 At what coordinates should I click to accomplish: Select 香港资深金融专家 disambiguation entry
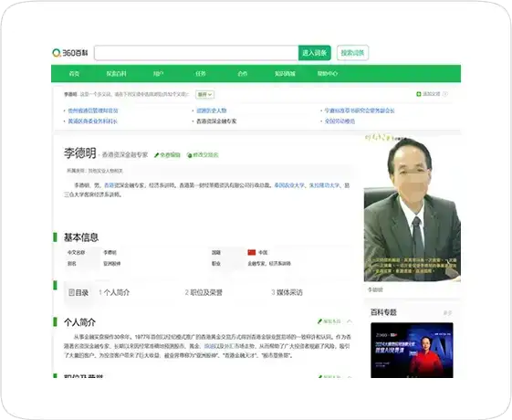pyautogui.click(x=216, y=121)
